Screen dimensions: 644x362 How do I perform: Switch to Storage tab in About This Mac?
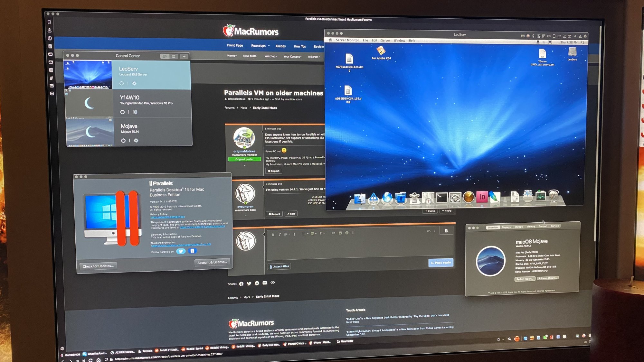click(x=518, y=227)
